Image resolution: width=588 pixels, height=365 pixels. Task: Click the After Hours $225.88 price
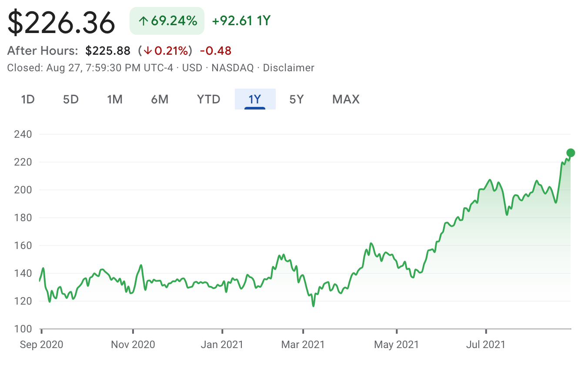coord(108,51)
